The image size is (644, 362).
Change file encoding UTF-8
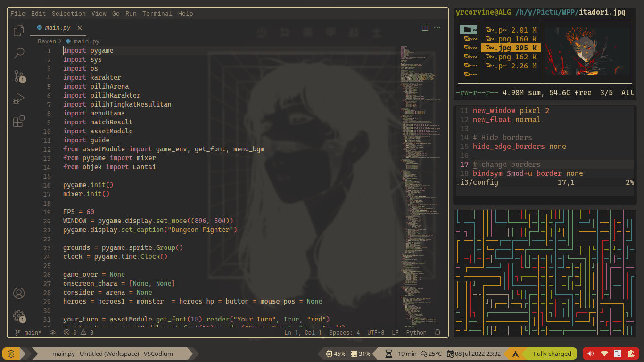click(x=376, y=332)
